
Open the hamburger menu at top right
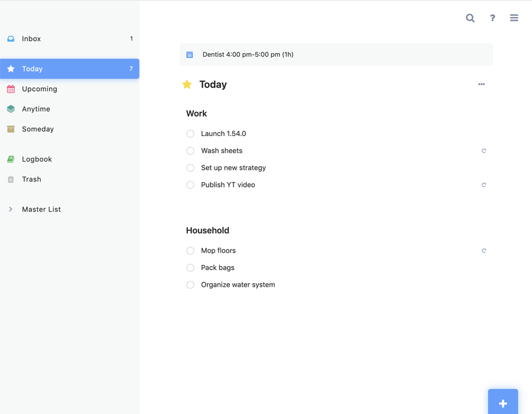(514, 18)
